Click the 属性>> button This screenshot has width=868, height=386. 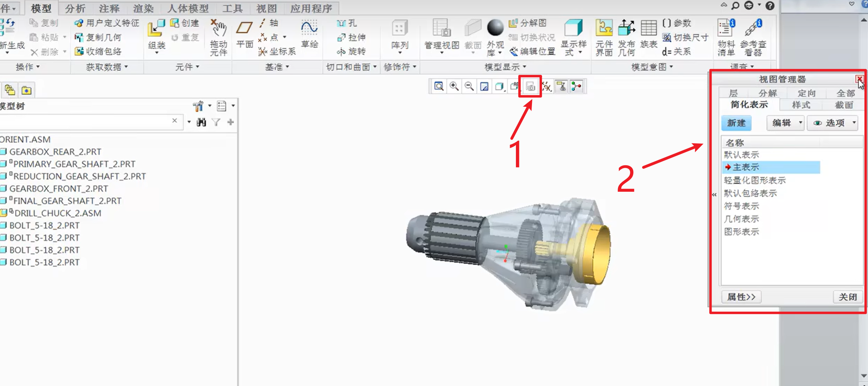[741, 297]
